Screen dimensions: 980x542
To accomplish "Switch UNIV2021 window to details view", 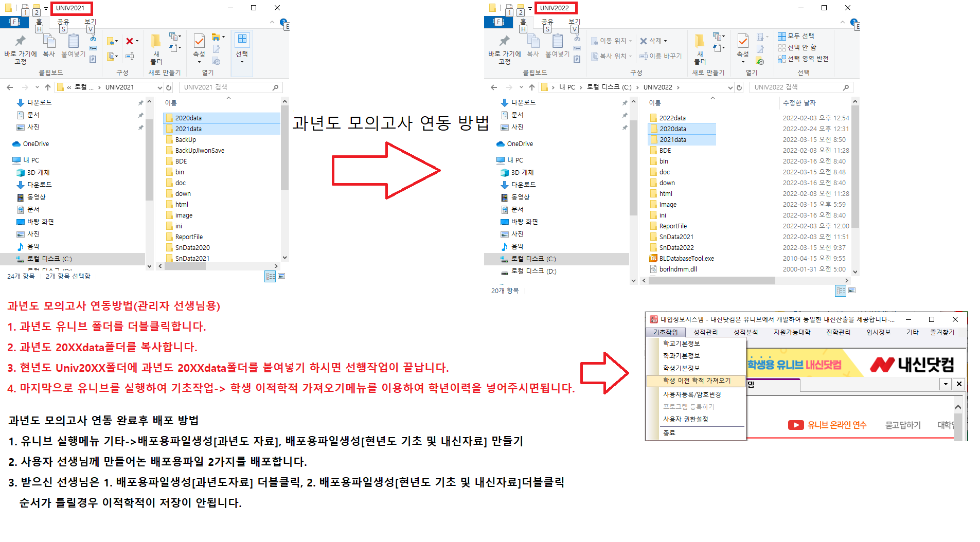I will tap(270, 277).
